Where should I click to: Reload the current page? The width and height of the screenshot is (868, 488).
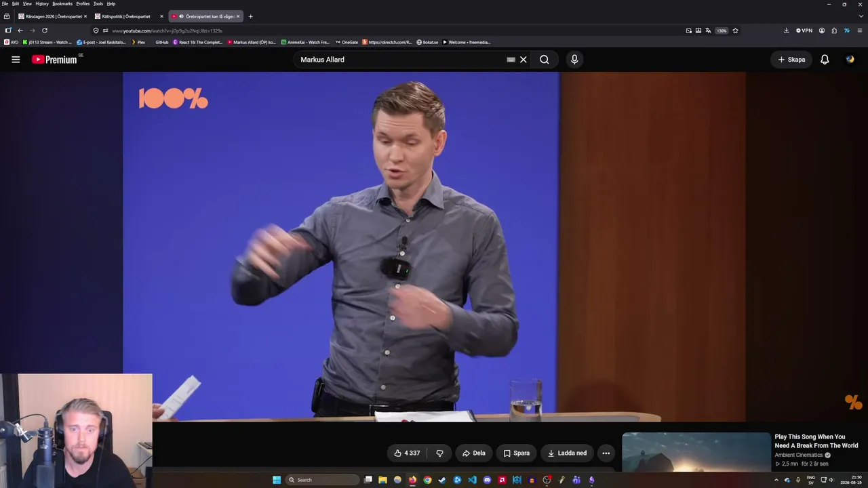coord(45,30)
